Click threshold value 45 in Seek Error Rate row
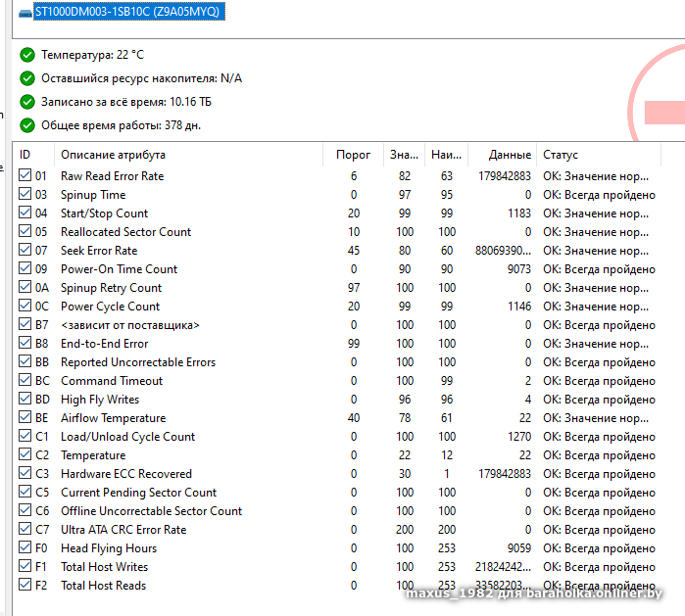The image size is (685, 616). tap(354, 251)
